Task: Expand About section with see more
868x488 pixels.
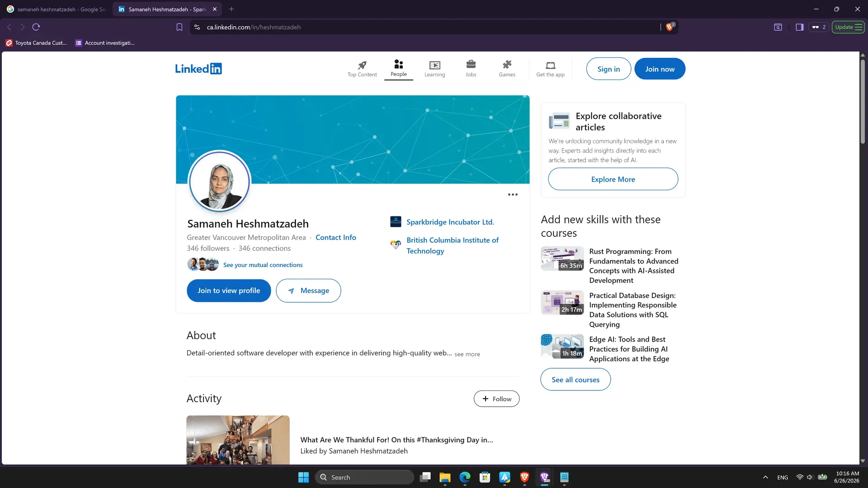Action: pyautogui.click(x=467, y=354)
